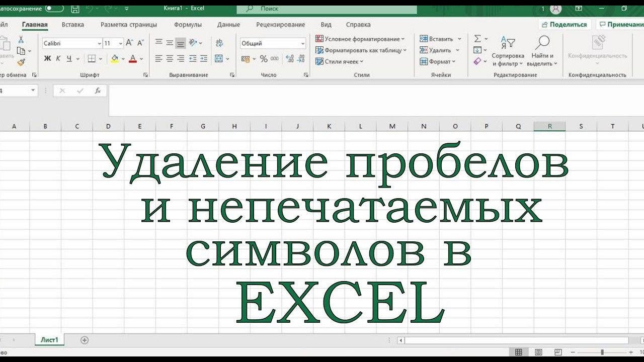This screenshot has height=362, width=644.
Task: Click the Clear eraser icon
Action: coord(477,61)
